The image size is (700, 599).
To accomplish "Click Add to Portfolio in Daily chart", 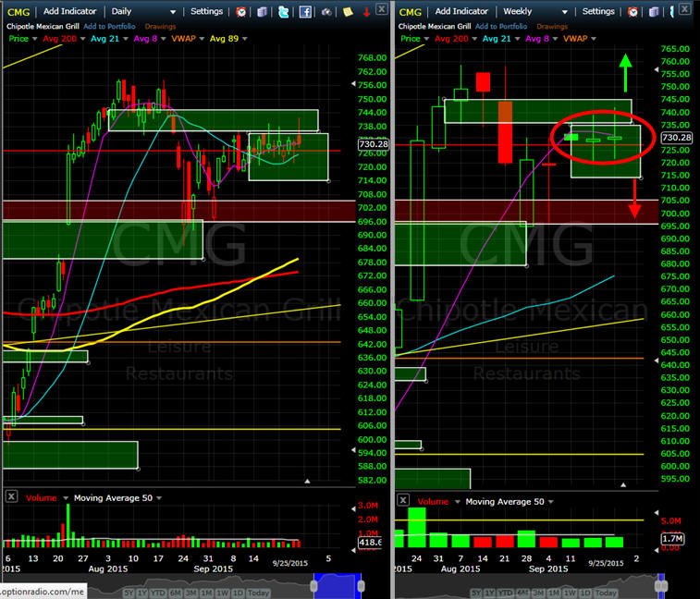I will click(109, 26).
